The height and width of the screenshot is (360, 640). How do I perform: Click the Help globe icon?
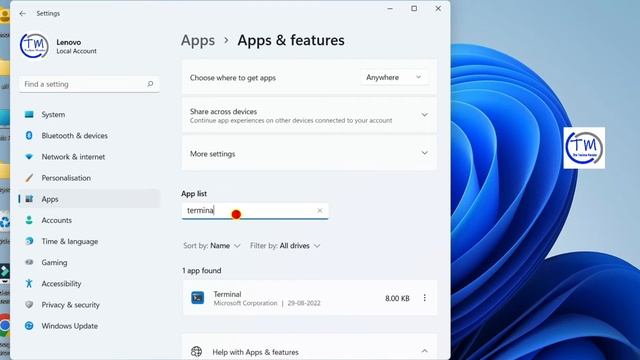coord(196,351)
